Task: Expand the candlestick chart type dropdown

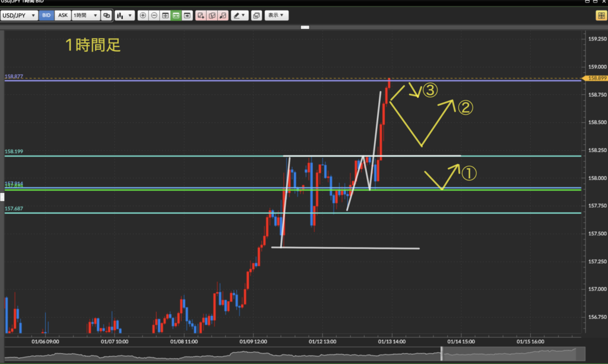Action: (124, 15)
